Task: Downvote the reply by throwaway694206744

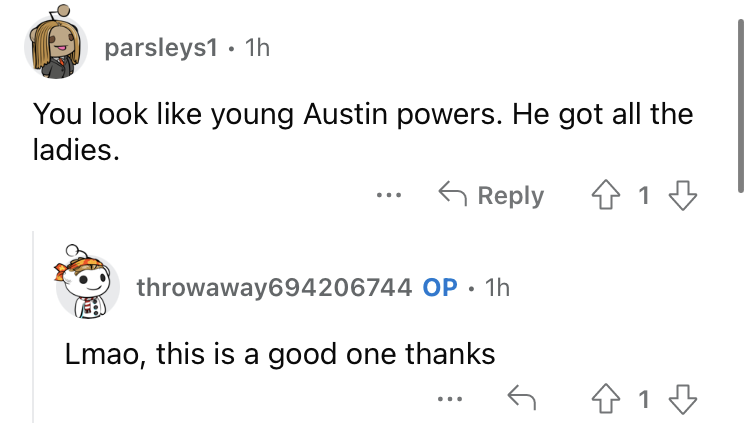Action: click(x=683, y=399)
